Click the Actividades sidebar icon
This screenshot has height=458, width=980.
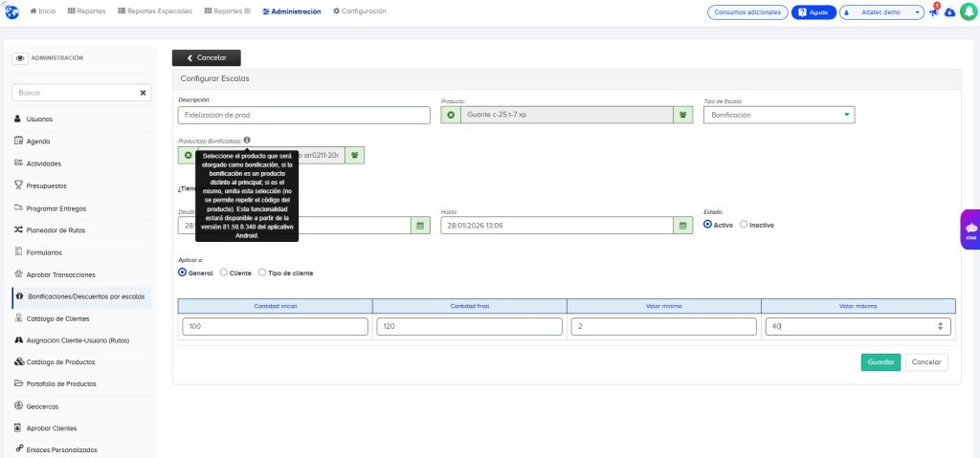(18, 164)
